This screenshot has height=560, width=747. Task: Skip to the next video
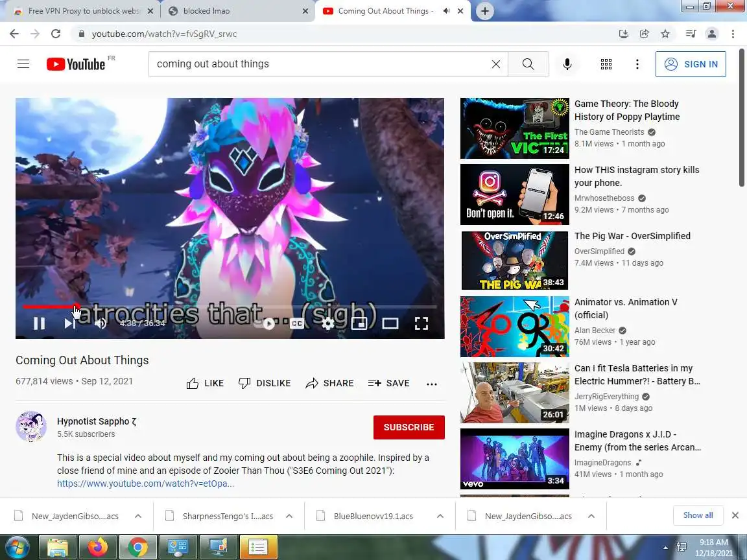[x=69, y=323]
